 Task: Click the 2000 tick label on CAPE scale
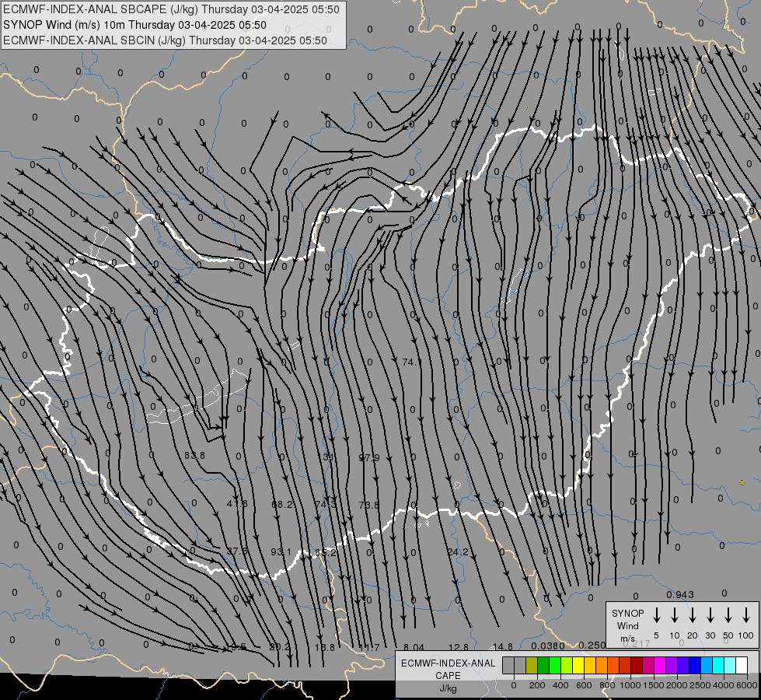click(x=676, y=685)
